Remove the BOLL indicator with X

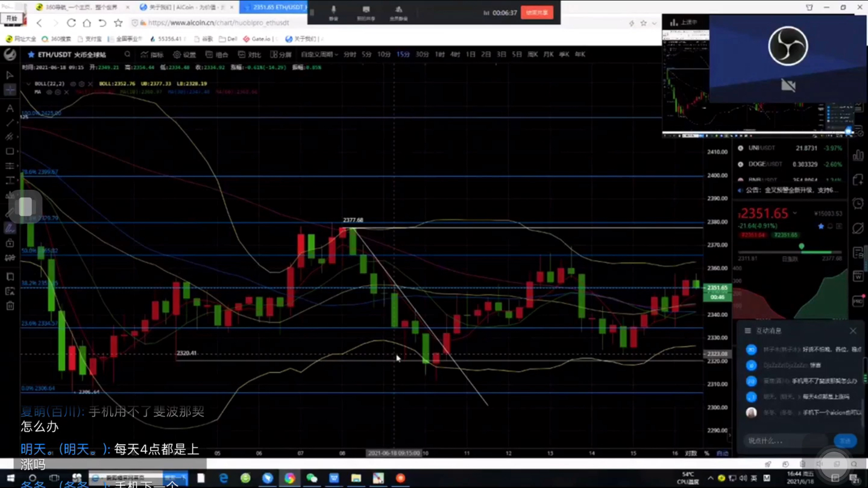click(90, 84)
